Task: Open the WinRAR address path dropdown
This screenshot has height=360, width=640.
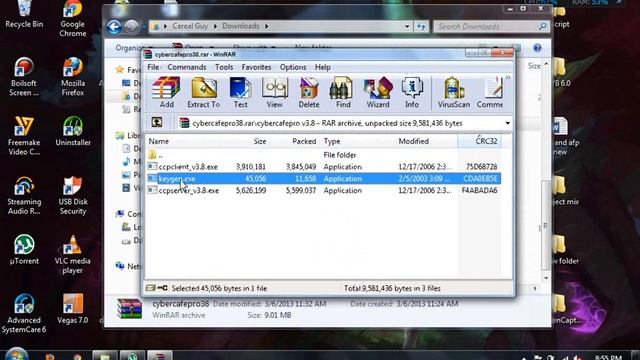Action: 507,123
